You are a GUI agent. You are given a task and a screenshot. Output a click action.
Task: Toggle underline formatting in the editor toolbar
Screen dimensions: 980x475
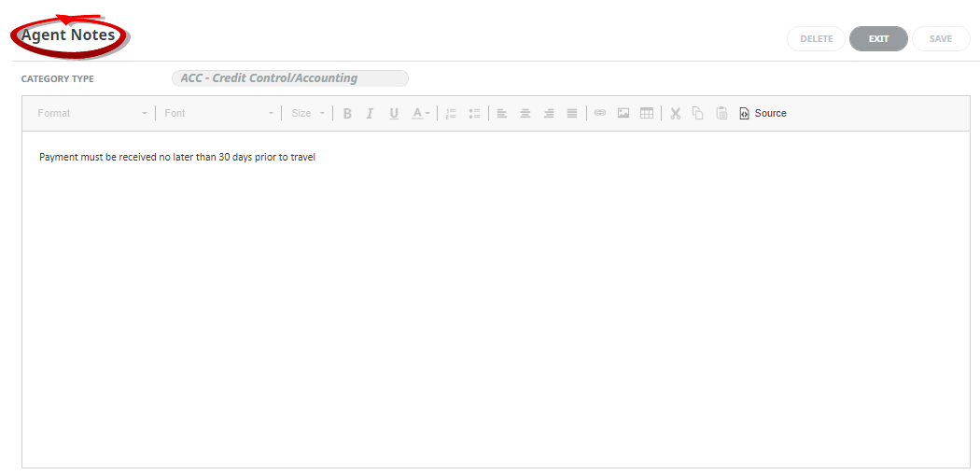tap(394, 114)
